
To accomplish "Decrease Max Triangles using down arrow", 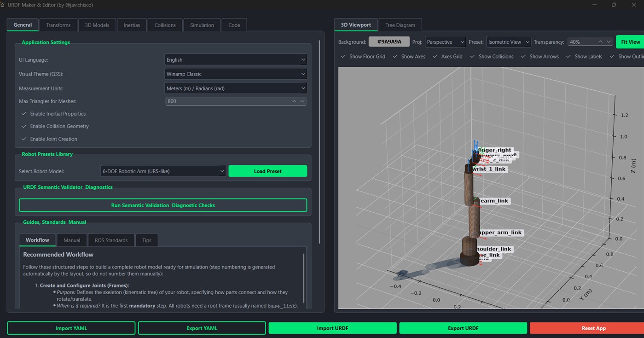I will 302,101.
